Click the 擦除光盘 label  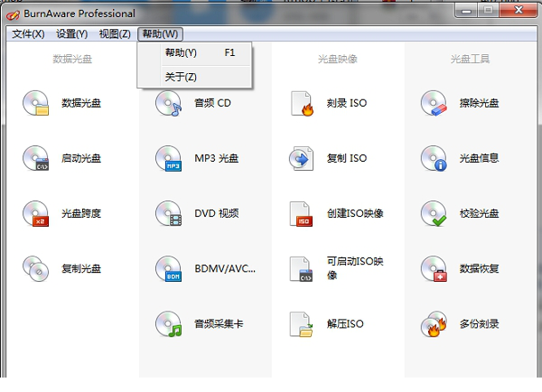479,103
